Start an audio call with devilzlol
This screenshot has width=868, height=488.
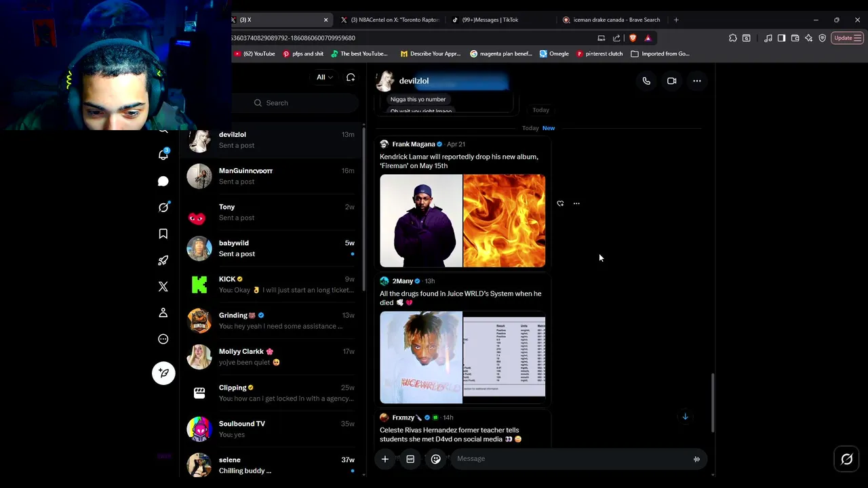click(646, 81)
